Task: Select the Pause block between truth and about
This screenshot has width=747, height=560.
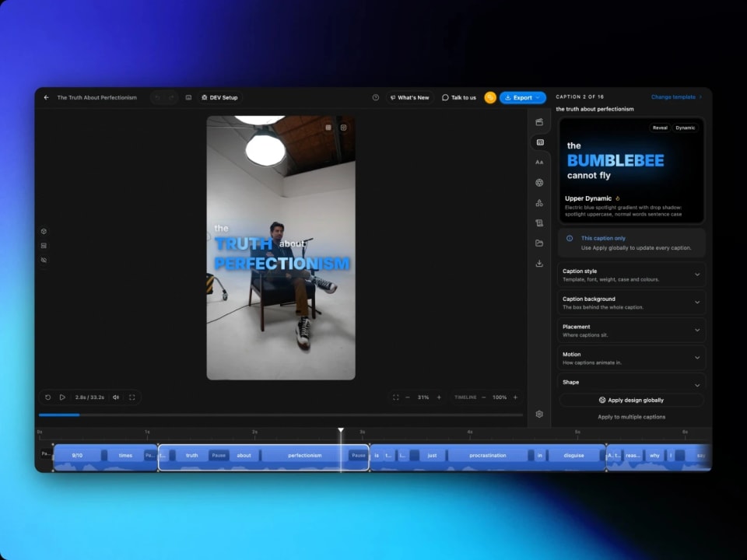Action: point(219,456)
